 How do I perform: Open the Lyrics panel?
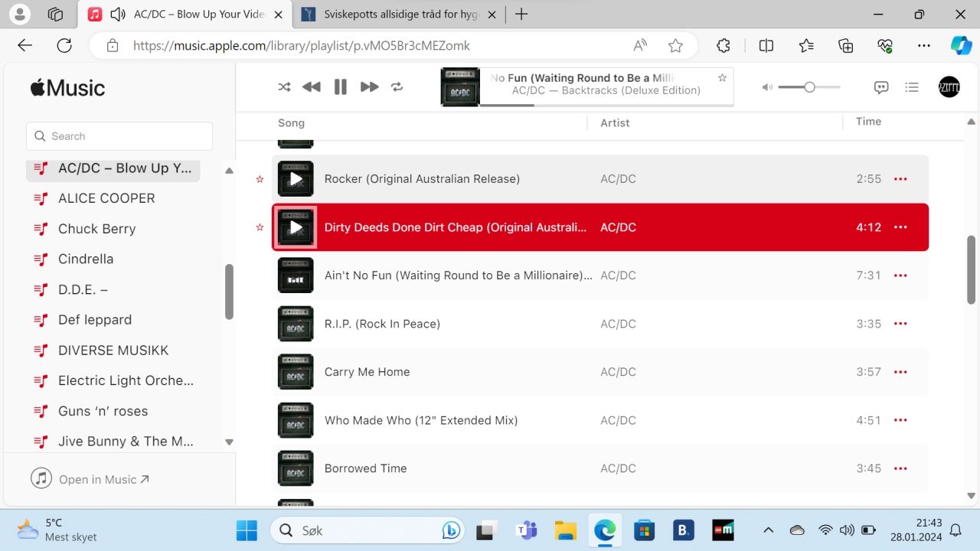881,86
